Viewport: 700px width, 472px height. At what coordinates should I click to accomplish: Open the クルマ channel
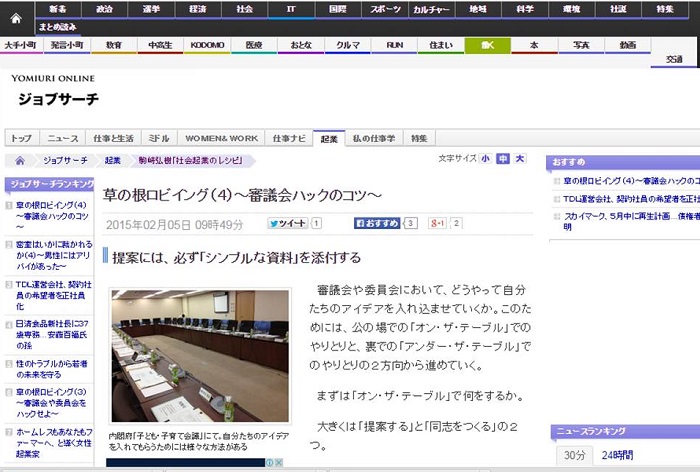tap(347, 45)
